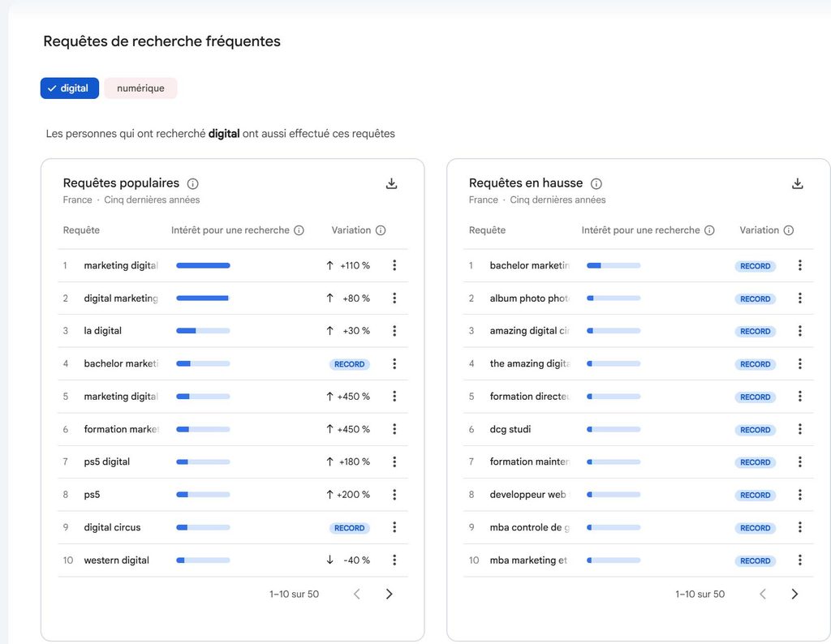Open the 'ps5 digital' query
The image size is (831, 644).
[107, 462]
